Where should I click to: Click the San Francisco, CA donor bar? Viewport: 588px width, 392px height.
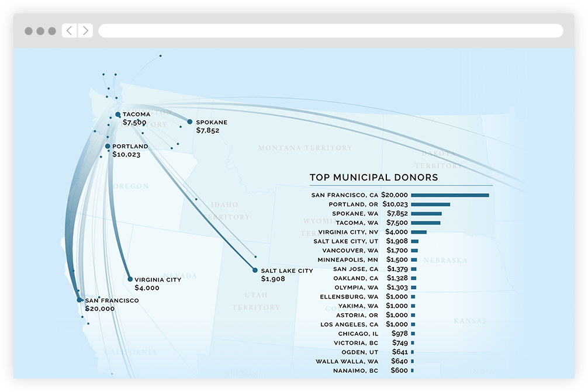click(x=450, y=195)
